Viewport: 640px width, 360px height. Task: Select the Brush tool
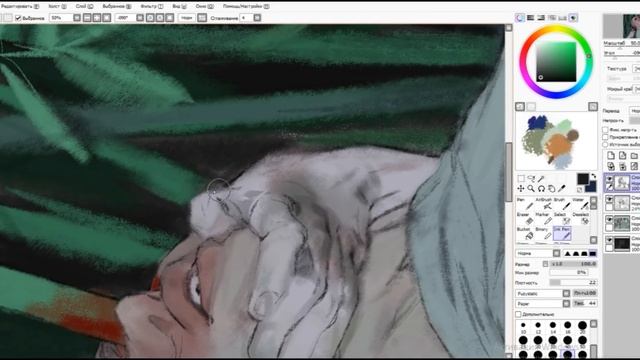(x=562, y=204)
